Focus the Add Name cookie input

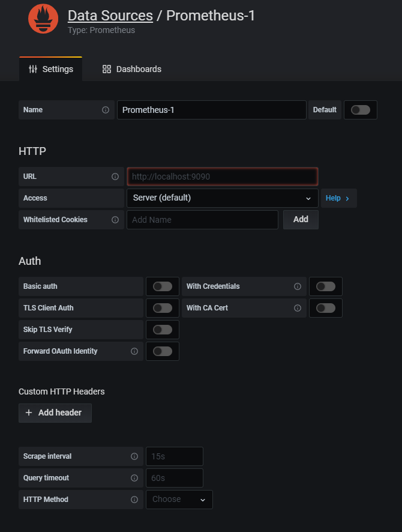[202, 220]
